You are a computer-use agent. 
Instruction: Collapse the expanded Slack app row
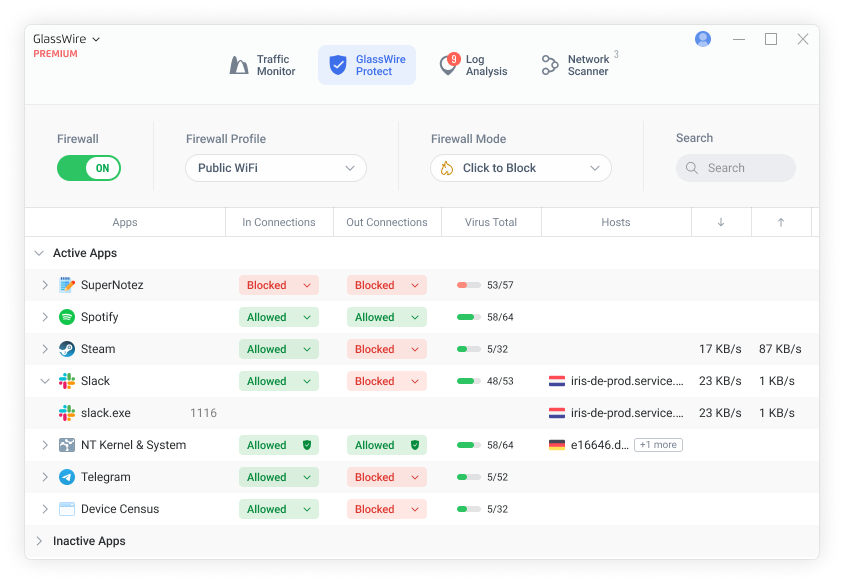click(x=44, y=381)
